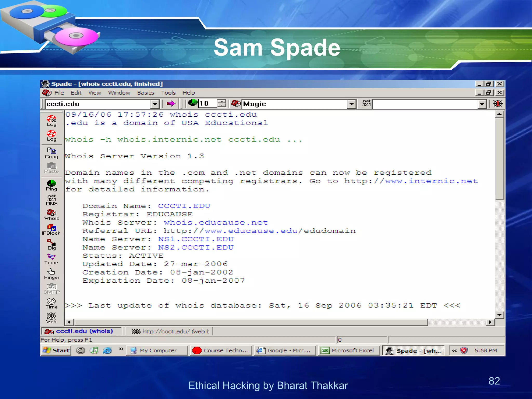Open the Basics menu
This screenshot has width=532, height=399.
click(x=145, y=93)
